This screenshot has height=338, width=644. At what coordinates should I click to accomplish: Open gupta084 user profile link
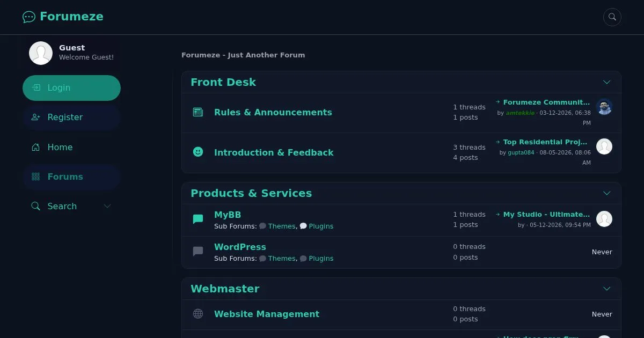(521, 153)
